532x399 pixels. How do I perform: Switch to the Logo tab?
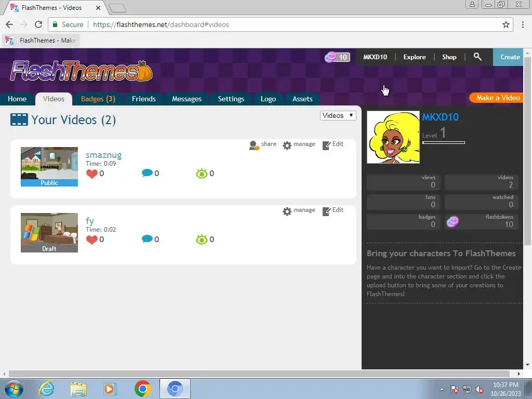tap(268, 99)
